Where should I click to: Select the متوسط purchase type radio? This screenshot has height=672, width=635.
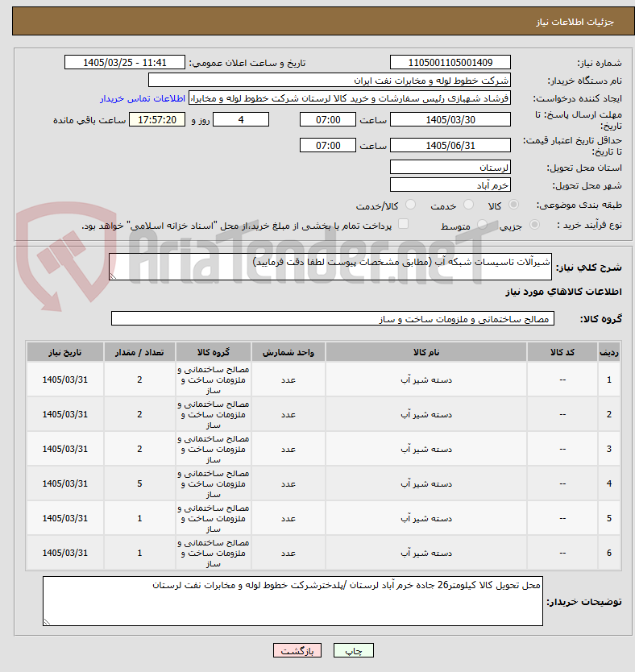click(x=482, y=225)
